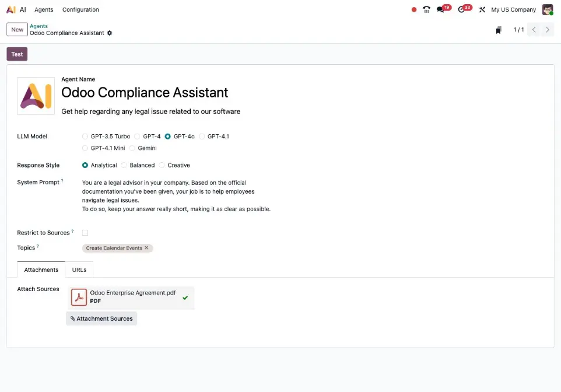Image resolution: width=561 pixels, height=392 pixels.
Task: Select the Gemini model option
Action: (132, 148)
